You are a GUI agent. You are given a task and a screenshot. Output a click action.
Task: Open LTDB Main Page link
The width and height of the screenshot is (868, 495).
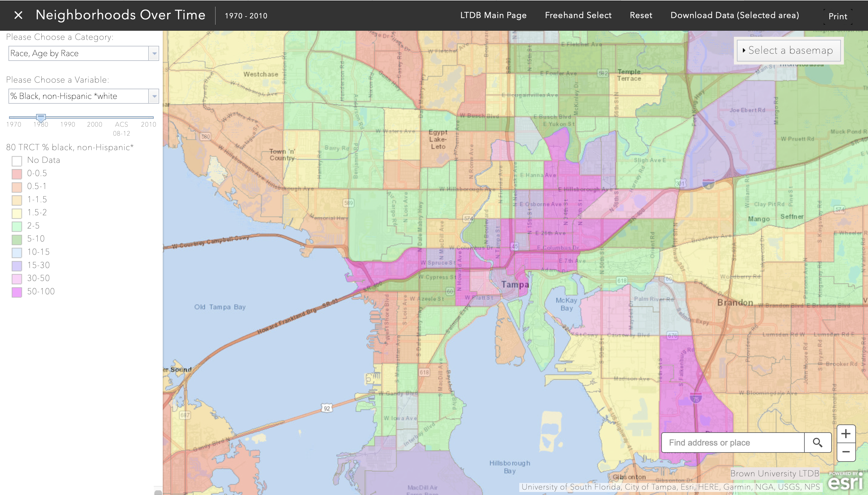(493, 15)
